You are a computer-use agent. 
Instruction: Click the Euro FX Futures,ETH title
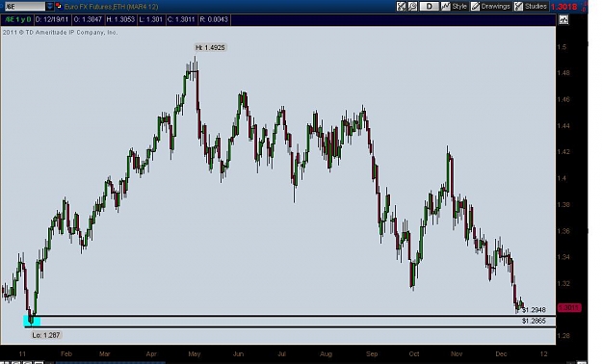[x=111, y=7]
